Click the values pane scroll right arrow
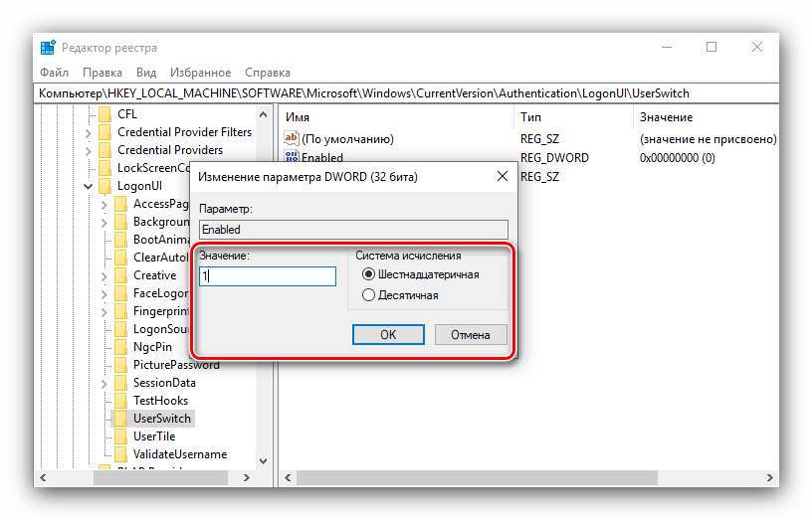 pos(770,477)
